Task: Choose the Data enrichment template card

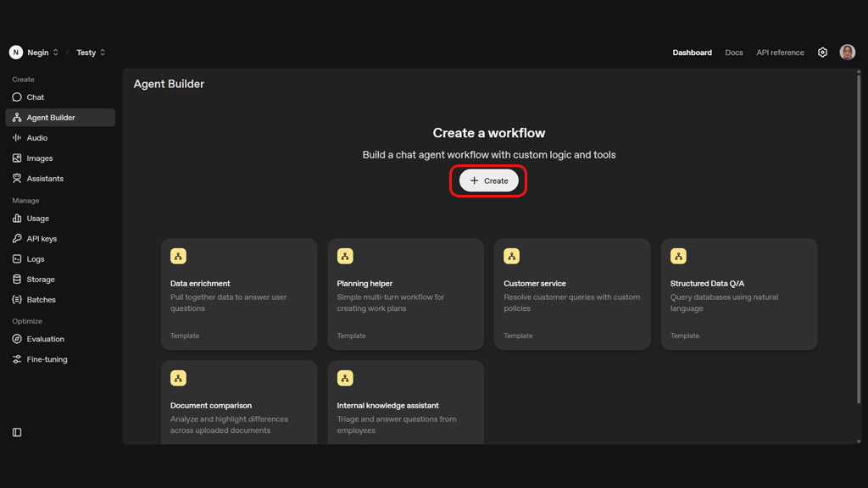Action: (239, 294)
